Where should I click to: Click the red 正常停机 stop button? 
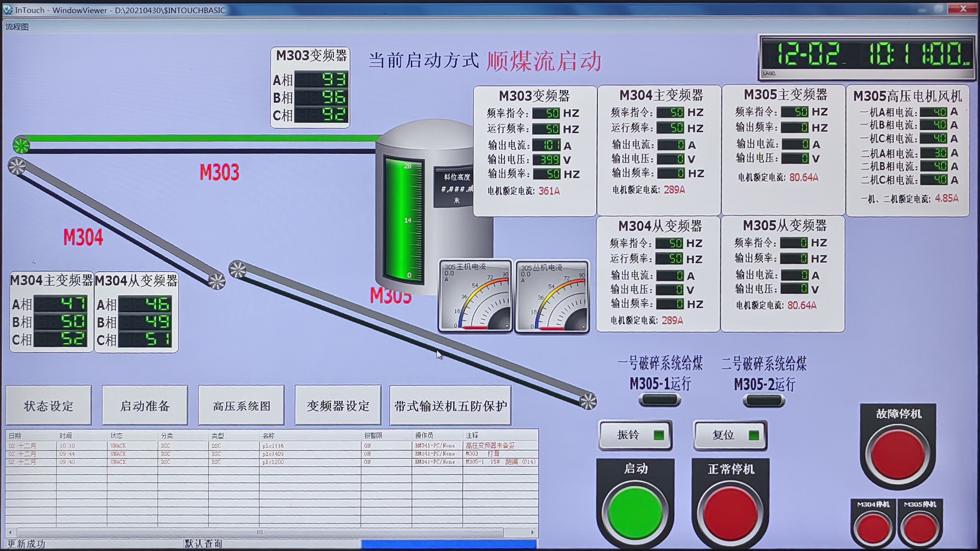[731, 512]
